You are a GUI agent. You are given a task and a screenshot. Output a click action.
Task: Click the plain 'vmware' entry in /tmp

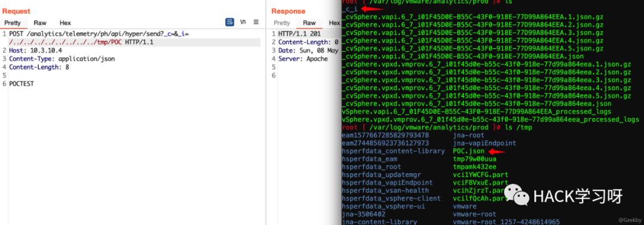(x=465, y=206)
